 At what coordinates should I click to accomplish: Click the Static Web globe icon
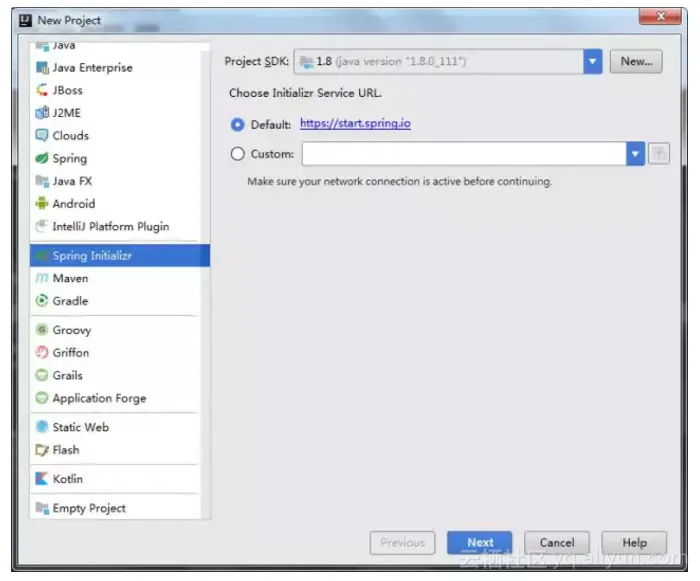[42, 427]
